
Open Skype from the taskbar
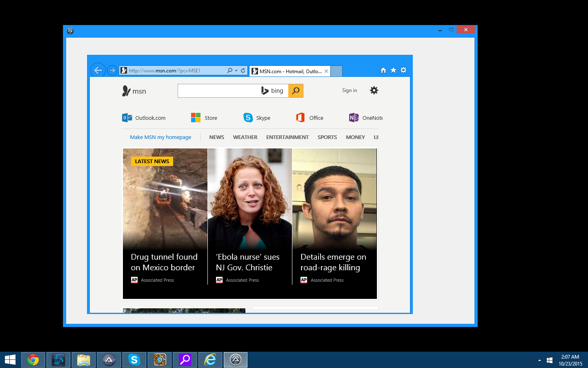134,360
